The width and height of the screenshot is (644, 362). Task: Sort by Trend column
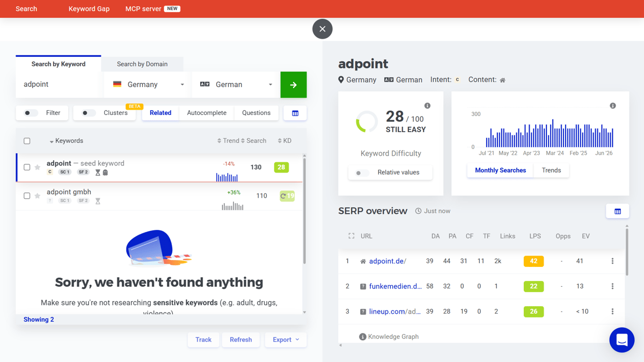pyautogui.click(x=228, y=141)
